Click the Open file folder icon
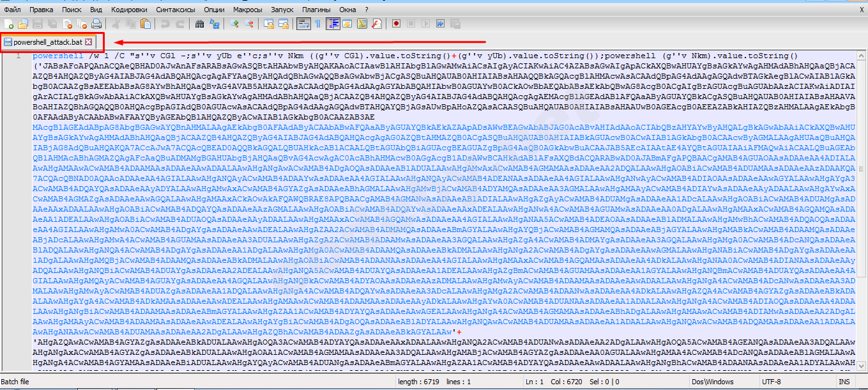This screenshot has height=390, width=868. (22, 24)
